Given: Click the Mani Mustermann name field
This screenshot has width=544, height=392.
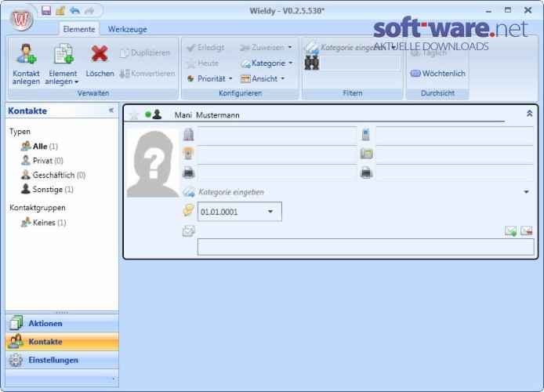Looking at the screenshot, I should coord(207,115).
